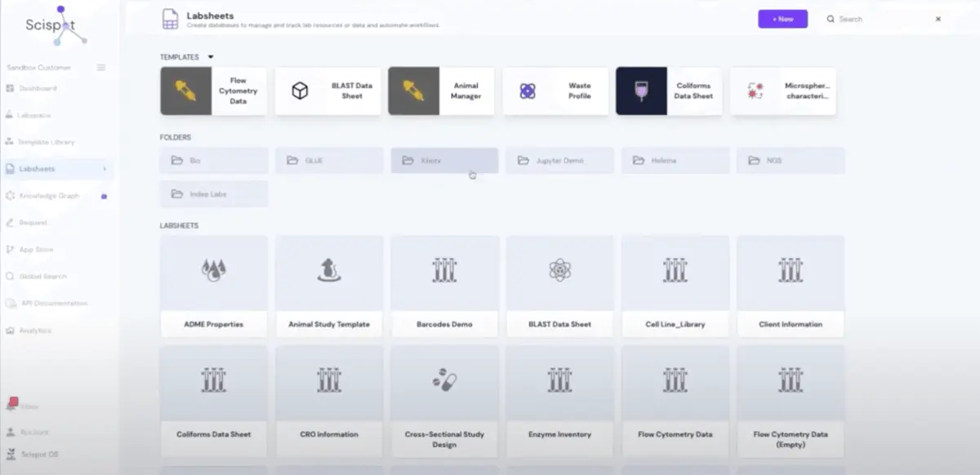
Task: Open the Cell Line_Library label
Action: 675,324
